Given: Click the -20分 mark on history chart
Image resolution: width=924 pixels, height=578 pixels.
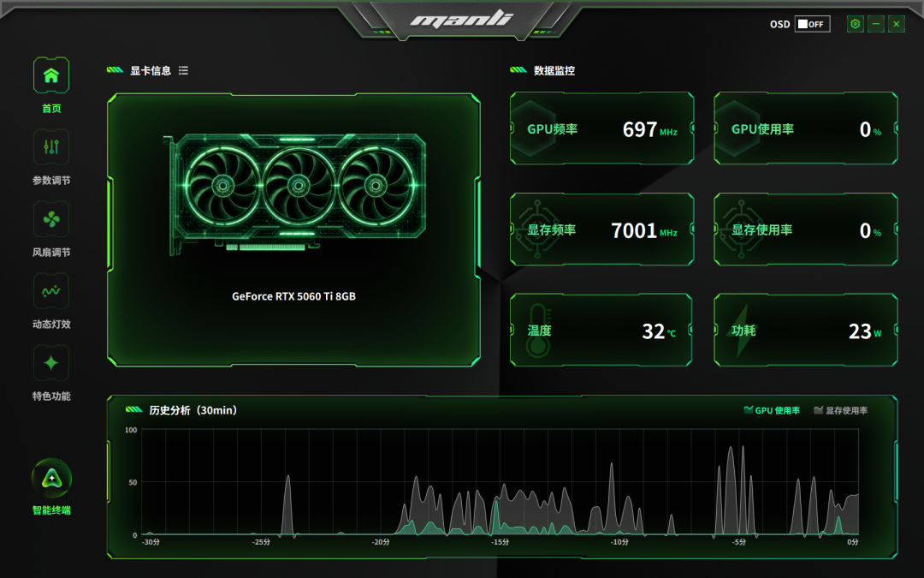Looking at the screenshot, I should pyautogui.click(x=380, y=542).
